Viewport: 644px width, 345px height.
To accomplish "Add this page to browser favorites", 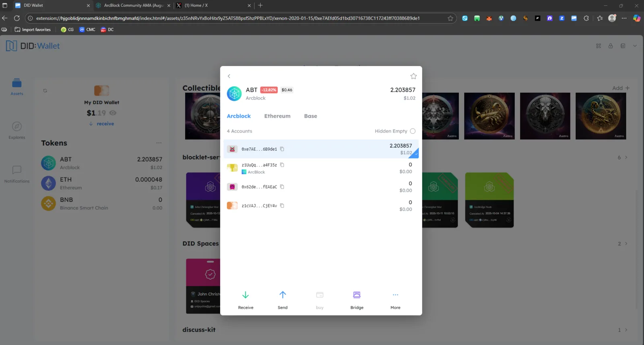I will coord(450,18).
